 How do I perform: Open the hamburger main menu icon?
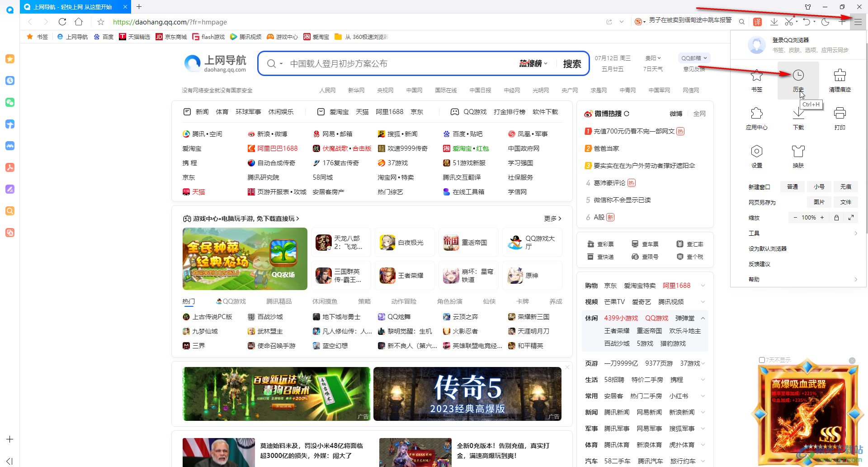coord(858,22)
